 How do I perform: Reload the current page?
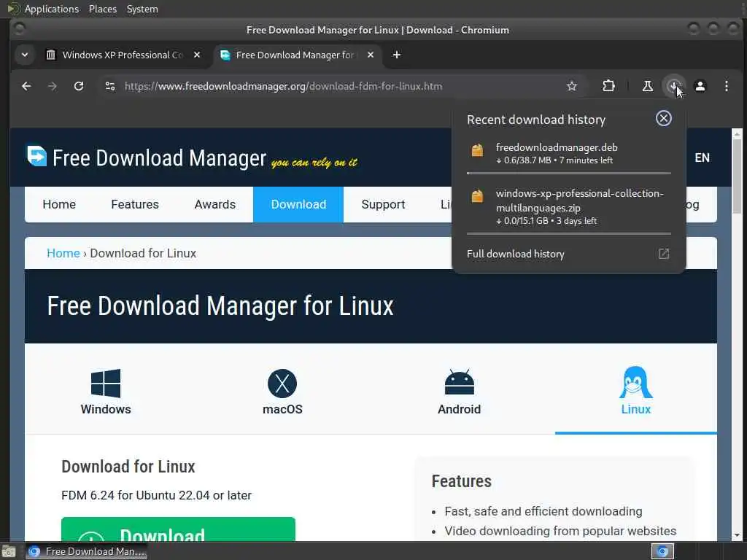79,86
